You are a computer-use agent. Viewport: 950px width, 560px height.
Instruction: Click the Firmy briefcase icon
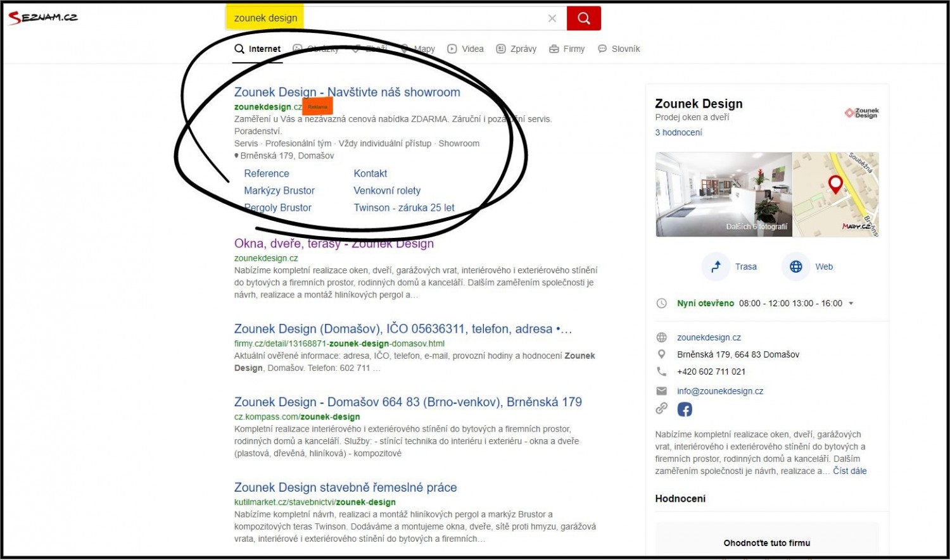[554, 49]
